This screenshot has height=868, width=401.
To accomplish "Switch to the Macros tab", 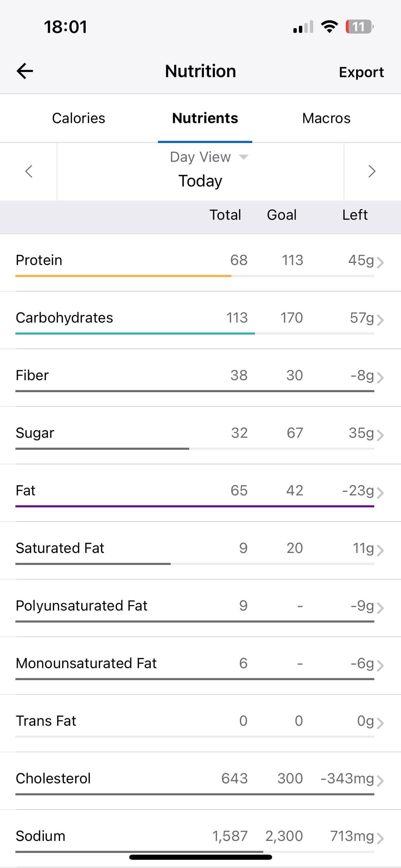I will 326,118.
